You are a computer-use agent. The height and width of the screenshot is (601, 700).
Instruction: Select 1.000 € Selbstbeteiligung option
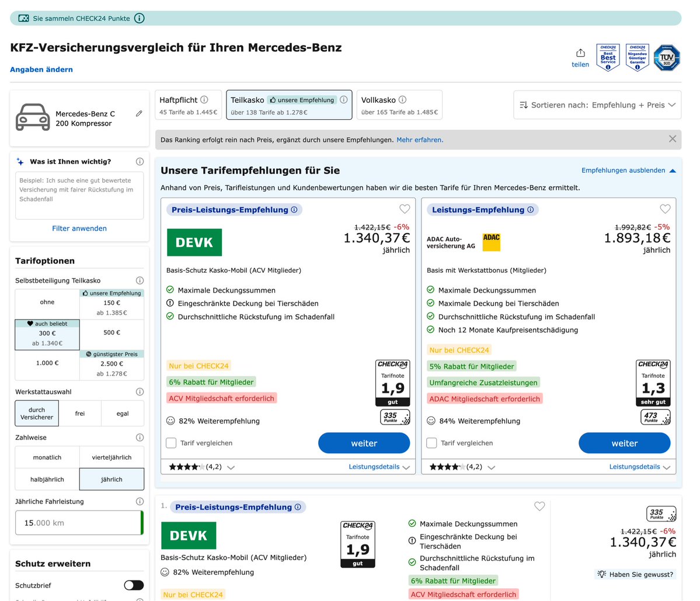coord(47,365)
